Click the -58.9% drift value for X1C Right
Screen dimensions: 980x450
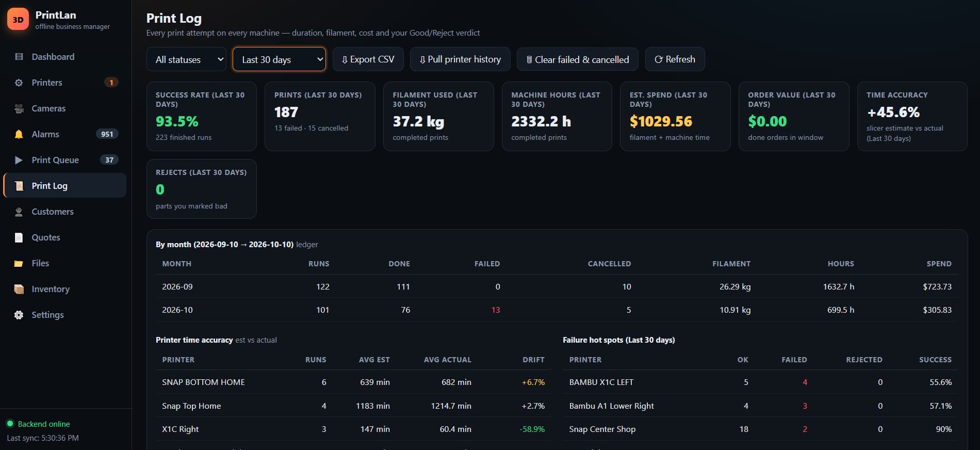coord(532,429)
